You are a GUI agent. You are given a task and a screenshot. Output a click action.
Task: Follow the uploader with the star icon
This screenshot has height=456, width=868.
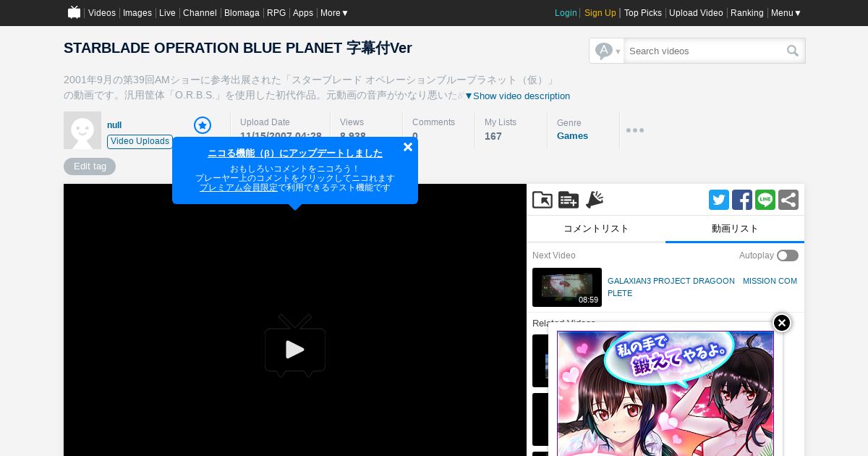[x=203, y=125]
